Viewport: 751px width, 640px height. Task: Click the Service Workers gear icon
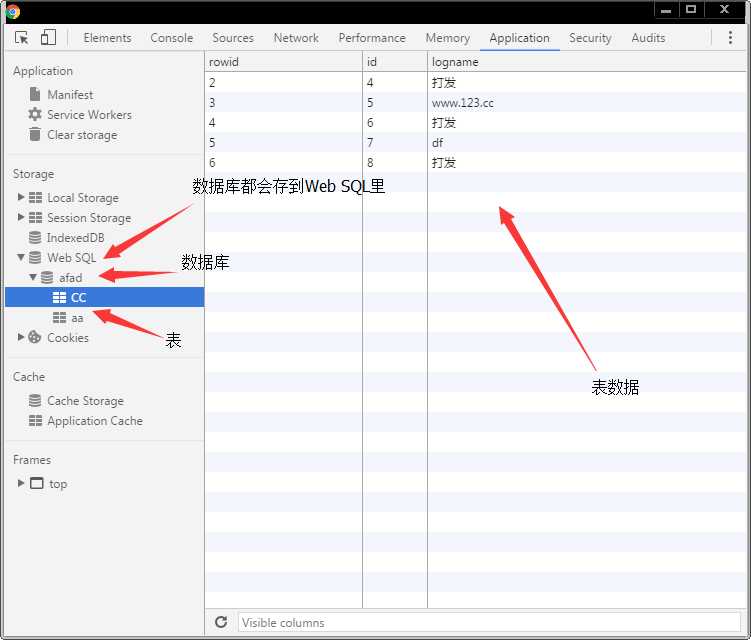click(x=35, y=114)
